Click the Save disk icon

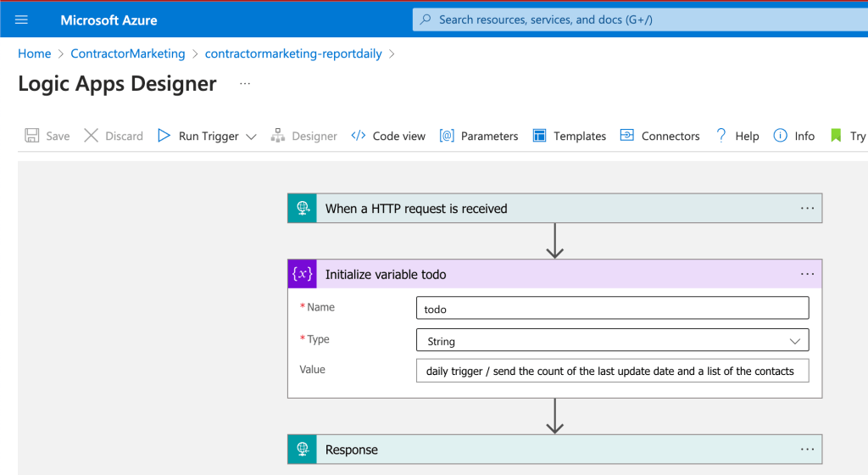(32, 136)
